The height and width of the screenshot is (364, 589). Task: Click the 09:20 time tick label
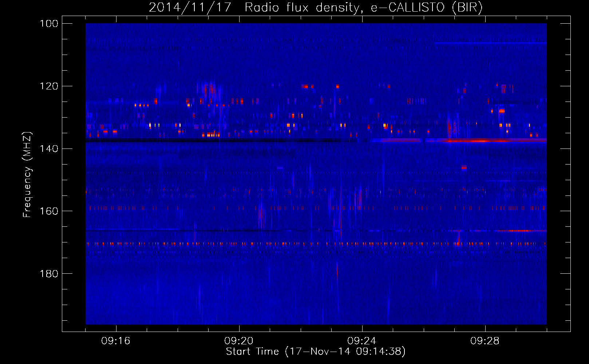tap(239, 341)
